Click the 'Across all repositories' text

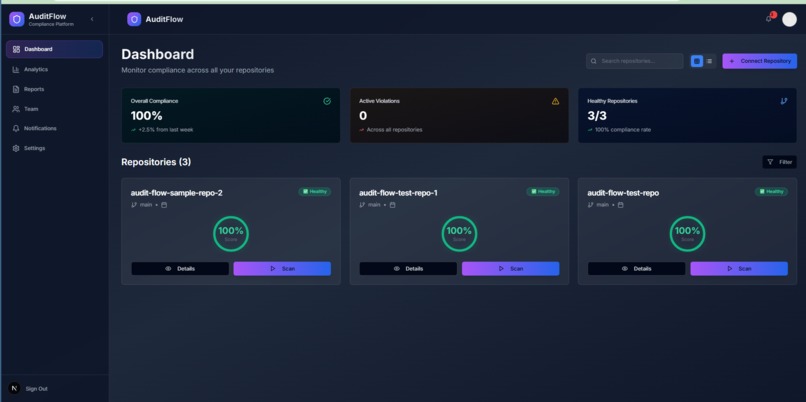[394, 130]
